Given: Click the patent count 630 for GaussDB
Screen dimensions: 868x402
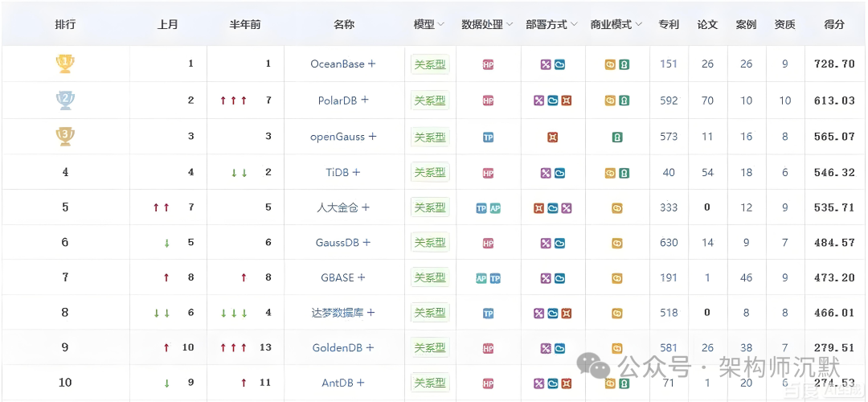Looking at the screenshot, I should click(669, 243).
